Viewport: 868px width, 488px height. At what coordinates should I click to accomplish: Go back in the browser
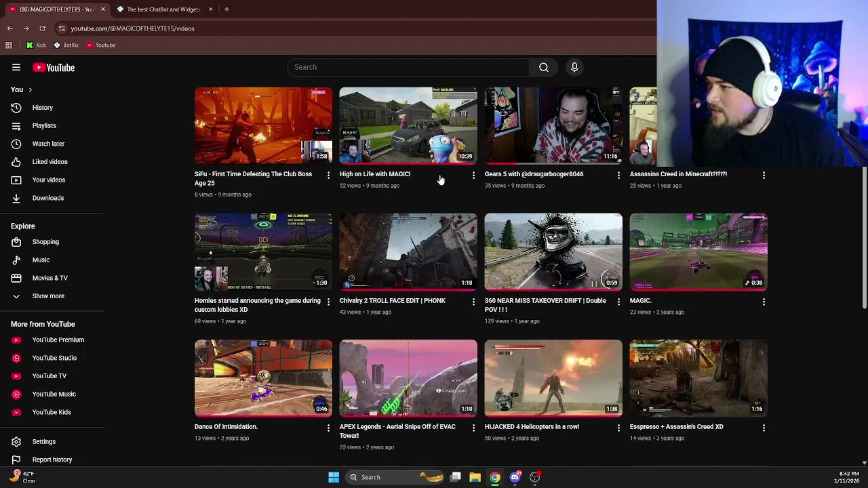tap(9, 28)
